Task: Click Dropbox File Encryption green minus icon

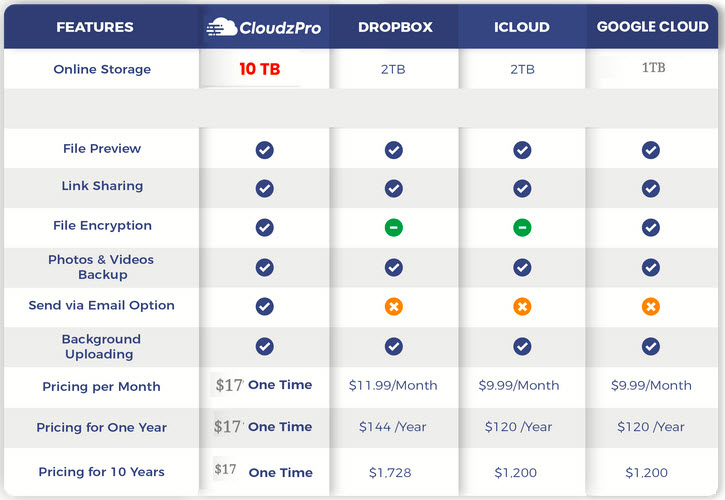Action: coord(393,228)
